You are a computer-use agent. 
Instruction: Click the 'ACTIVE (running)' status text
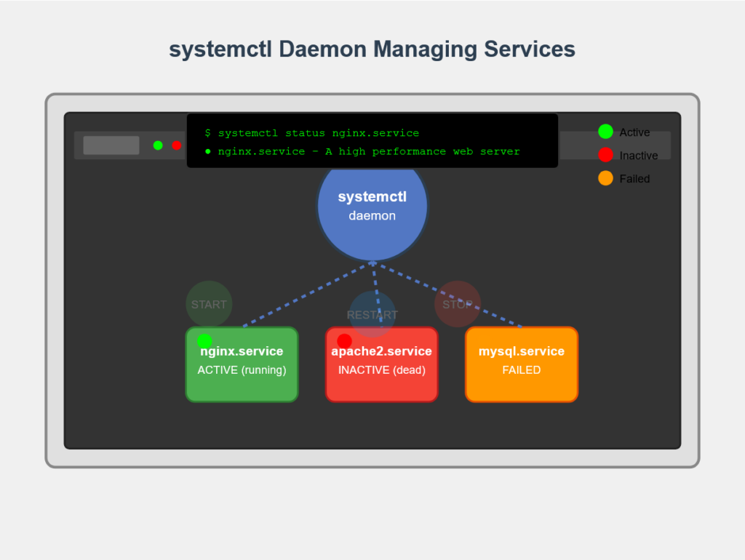click(x=242, y=370)
